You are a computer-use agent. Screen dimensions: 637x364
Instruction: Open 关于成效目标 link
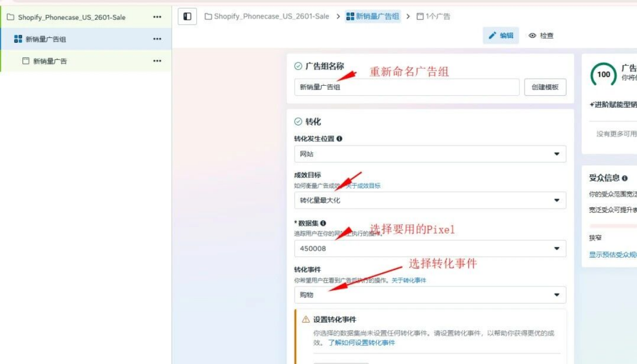(x=363, y=186)
